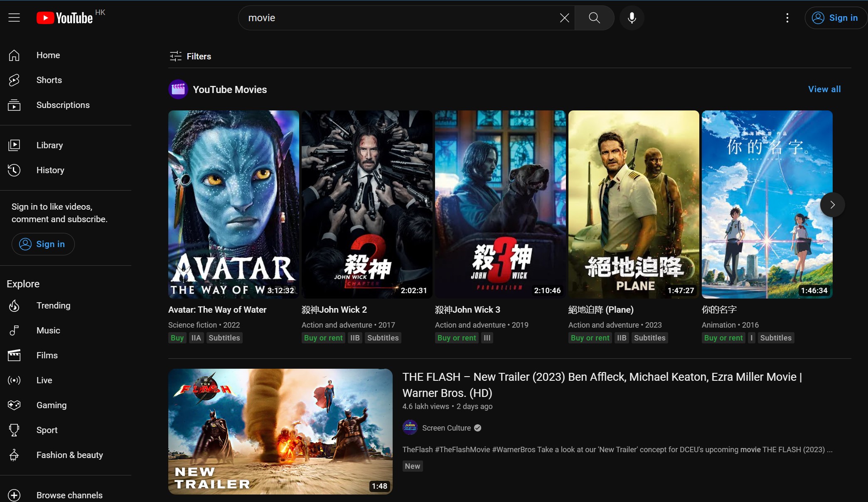
Task: Click the Subscriptions icon
Action: pos(14,105)
